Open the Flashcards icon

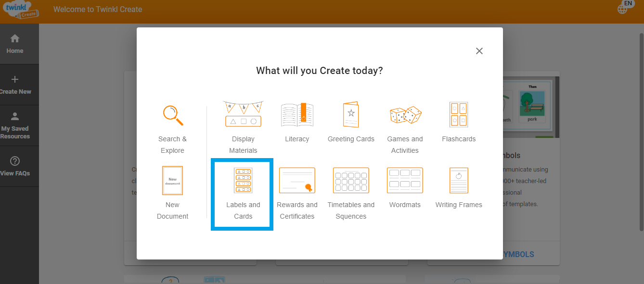[x=459, y=114]
